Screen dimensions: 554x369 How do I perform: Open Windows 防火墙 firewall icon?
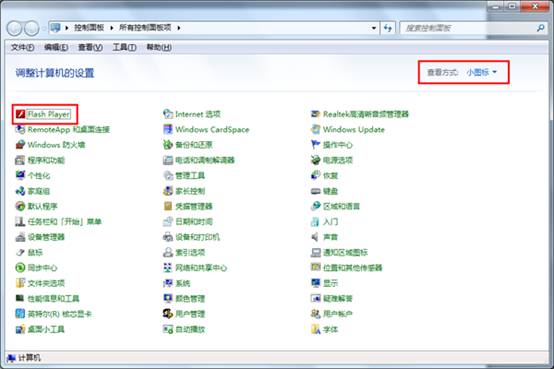click(20, 145)
